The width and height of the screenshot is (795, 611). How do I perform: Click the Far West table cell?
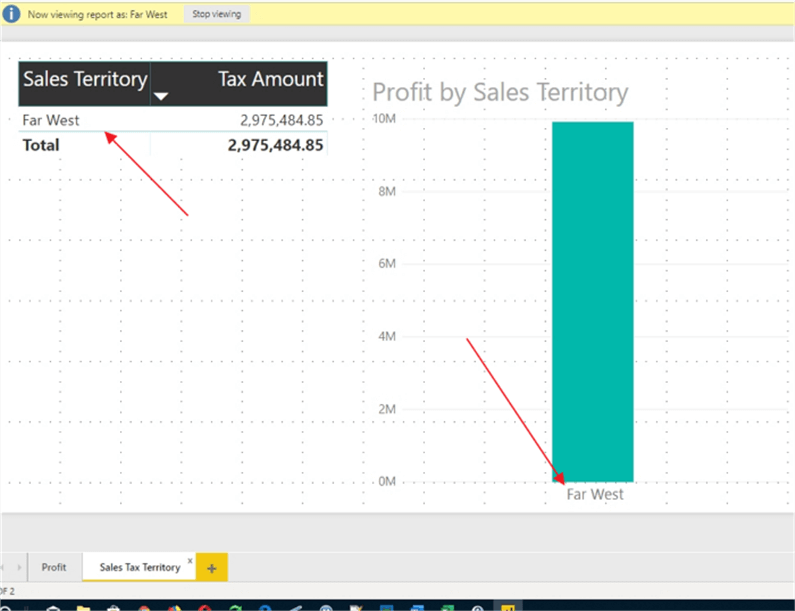(x=51, y=121)
